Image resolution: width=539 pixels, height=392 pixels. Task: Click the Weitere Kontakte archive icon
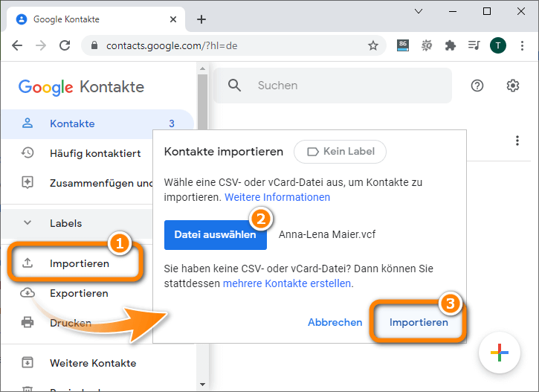(x=28, y=362)
